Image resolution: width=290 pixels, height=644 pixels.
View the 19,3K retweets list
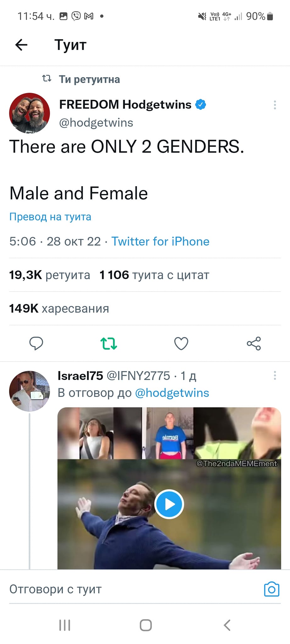(50, 275)
